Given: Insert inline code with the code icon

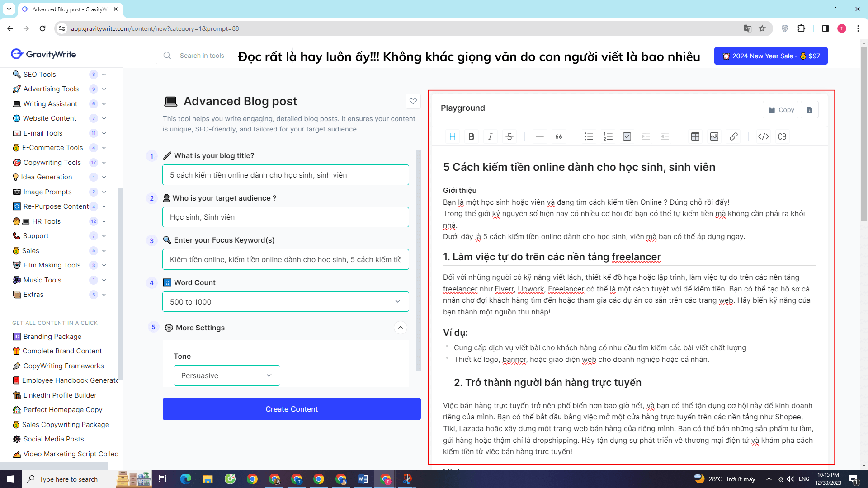Looking at the screenshot, I should [764, 136].
